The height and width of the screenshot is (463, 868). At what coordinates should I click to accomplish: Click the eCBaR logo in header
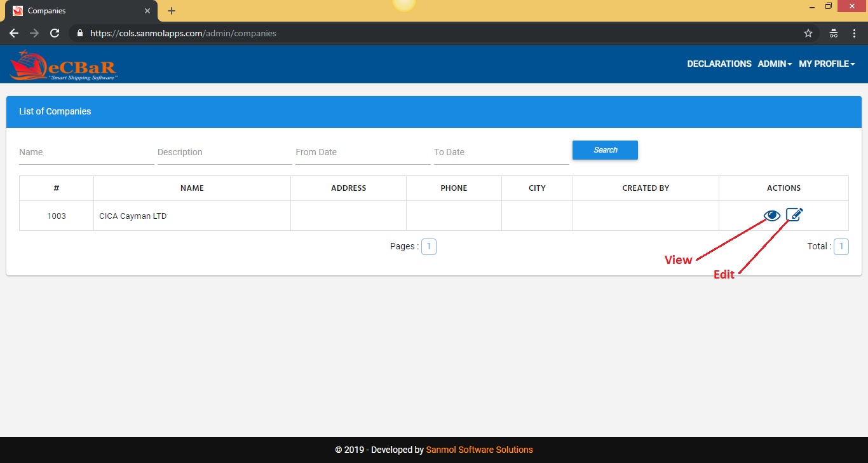click(x=63, y=65)
